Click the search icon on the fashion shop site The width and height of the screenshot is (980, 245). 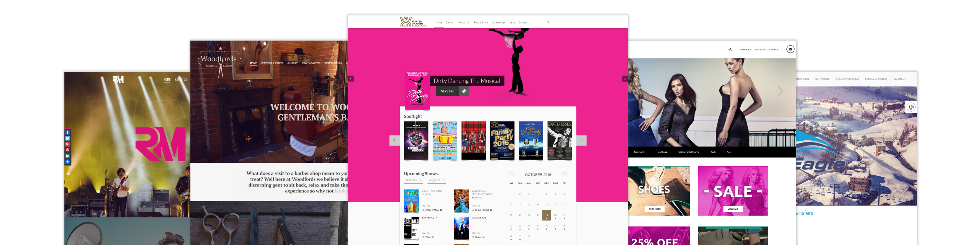(x=730, y=49)
